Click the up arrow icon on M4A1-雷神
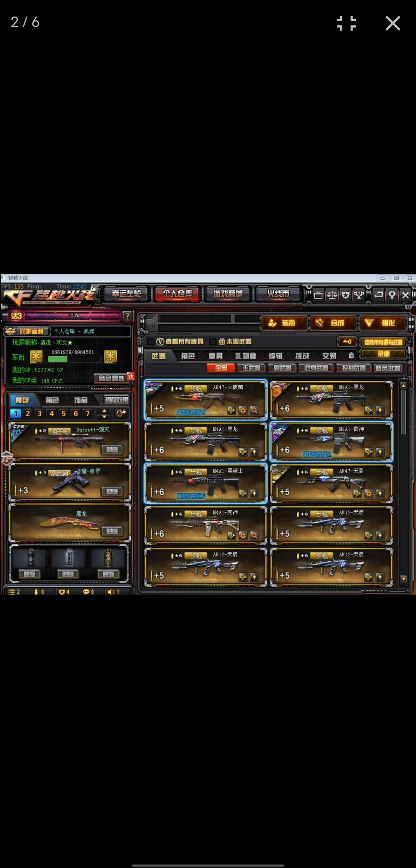 pyautogui.click(x=380, y=452)
